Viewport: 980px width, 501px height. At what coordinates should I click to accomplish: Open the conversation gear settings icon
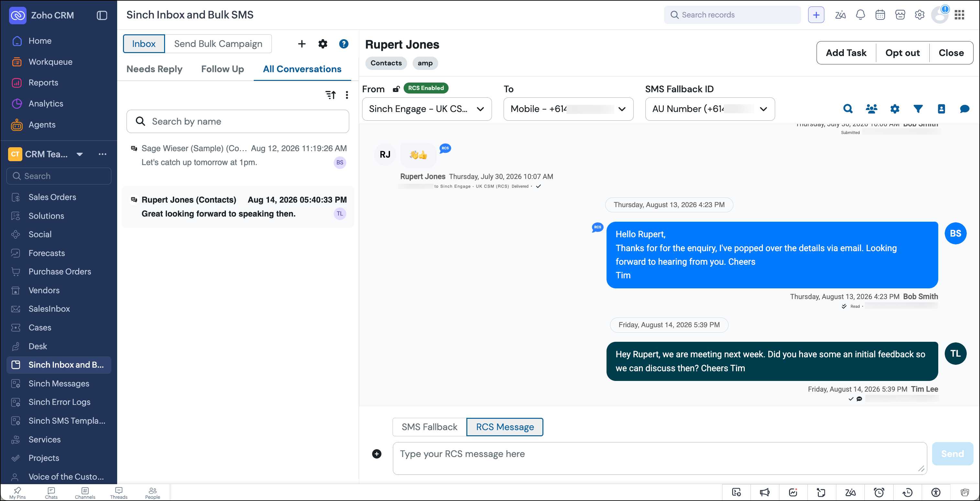[895, 109]
